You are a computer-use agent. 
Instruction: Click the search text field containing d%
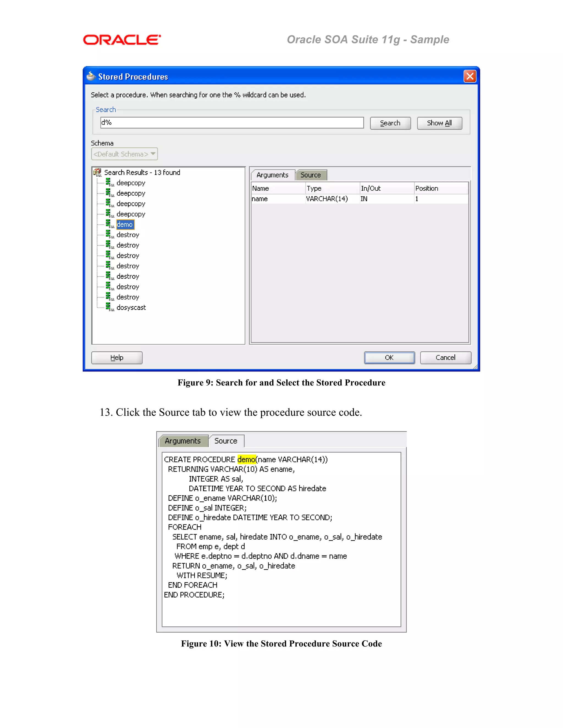(x=232, y=123)
